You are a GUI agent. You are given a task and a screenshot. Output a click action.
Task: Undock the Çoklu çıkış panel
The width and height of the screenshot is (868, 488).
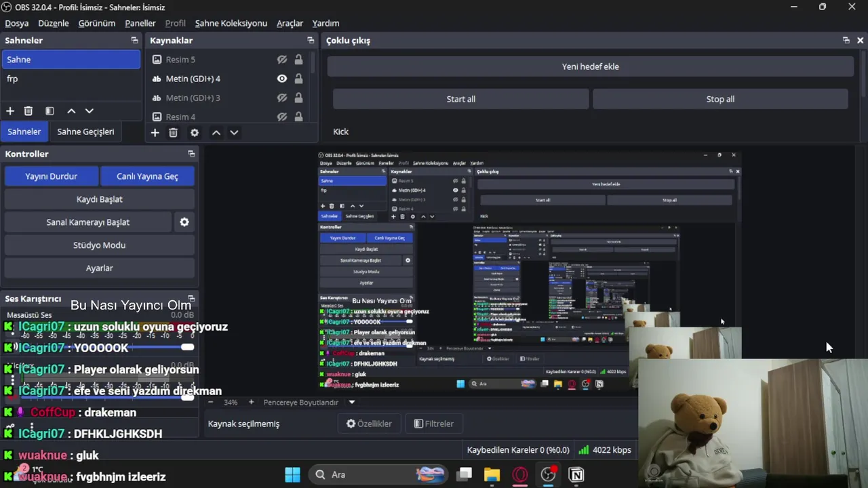point(846,40)
